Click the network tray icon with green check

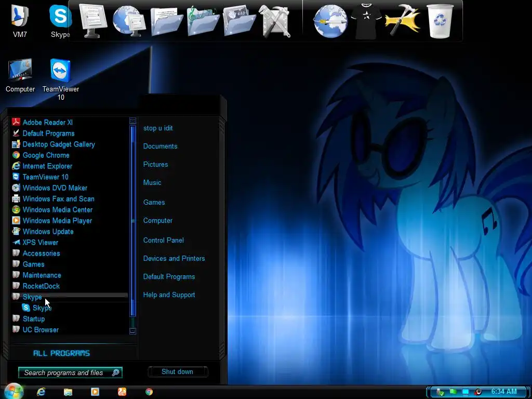tap(440, 392)
